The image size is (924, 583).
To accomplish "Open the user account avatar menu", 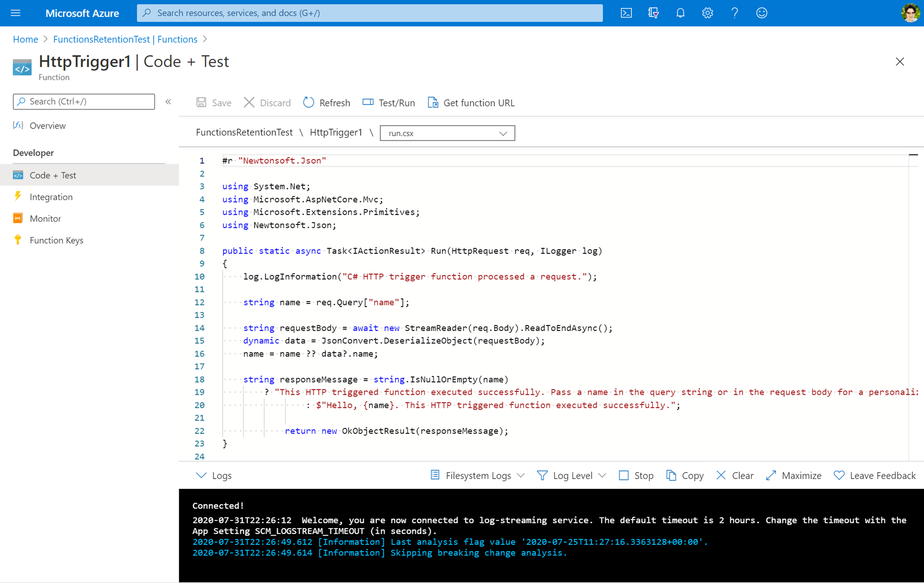I will click(910, 13).
